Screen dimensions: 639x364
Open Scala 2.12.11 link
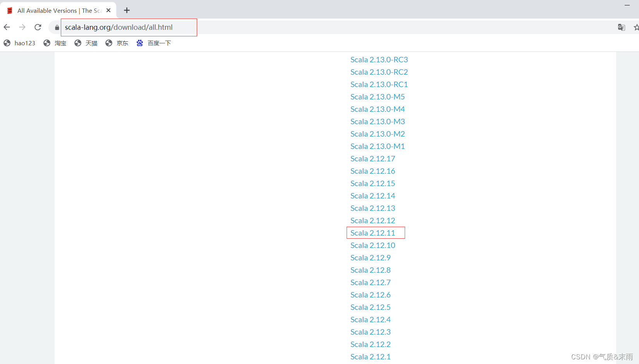(x=373, y=233)
